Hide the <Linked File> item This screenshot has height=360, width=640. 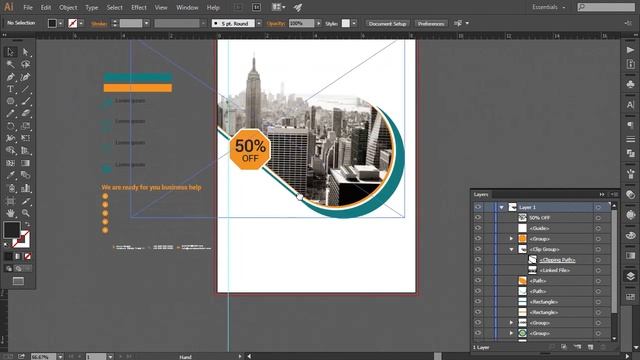[x=478, y=270]
